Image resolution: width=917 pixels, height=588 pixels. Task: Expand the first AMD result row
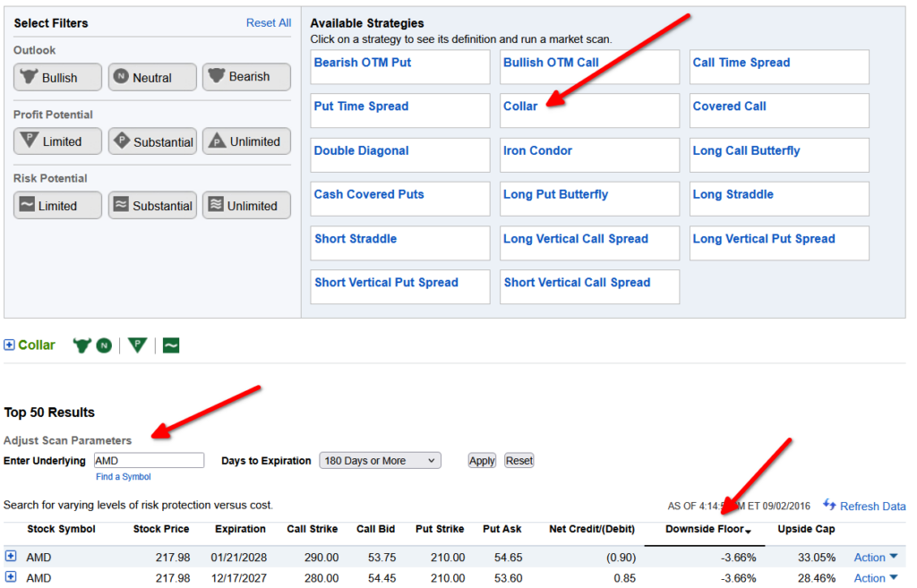pos(11,557)
